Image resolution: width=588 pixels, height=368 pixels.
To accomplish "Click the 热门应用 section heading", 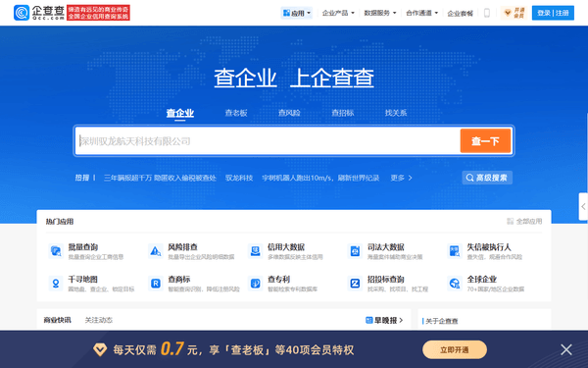I will [x=60, y=222].
